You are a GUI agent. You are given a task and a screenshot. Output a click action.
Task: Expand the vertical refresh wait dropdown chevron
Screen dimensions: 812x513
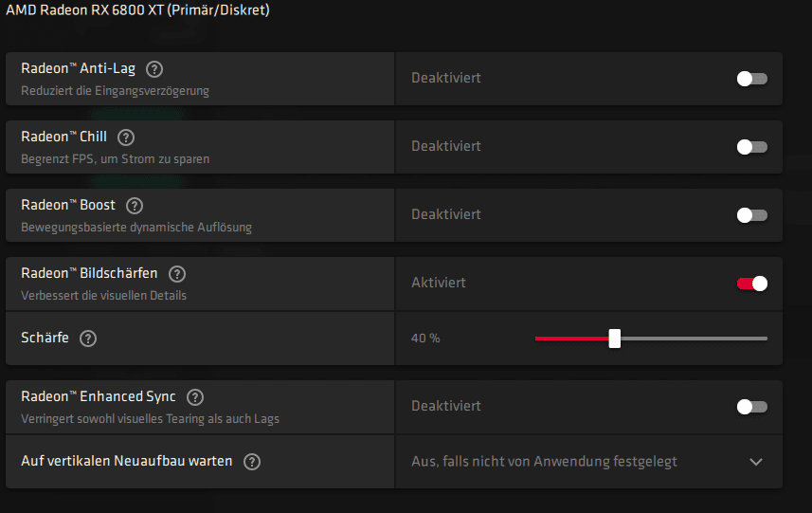[x=756, y=462]
